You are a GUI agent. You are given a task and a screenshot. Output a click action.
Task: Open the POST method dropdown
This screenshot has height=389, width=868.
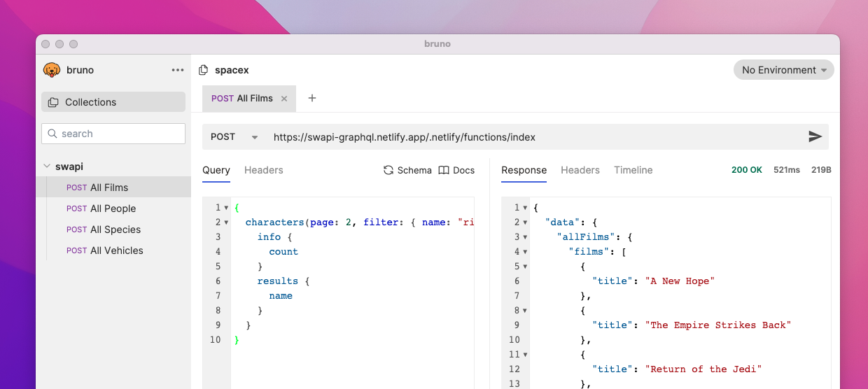coord(234,137)
